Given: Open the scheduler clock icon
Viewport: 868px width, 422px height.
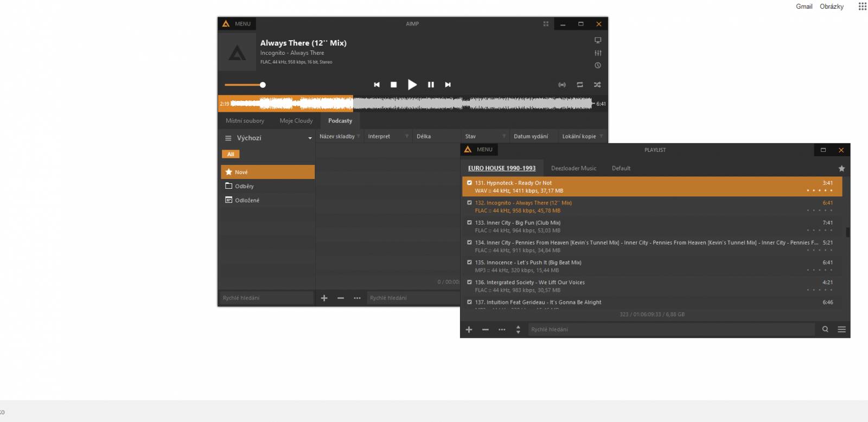Looking at the screenshot, I should click(x=598, y=65).
